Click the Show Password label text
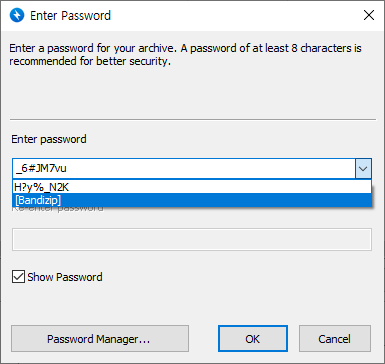Image resolution: width=385 pixels, height=364 pixels. coord(65,277)
